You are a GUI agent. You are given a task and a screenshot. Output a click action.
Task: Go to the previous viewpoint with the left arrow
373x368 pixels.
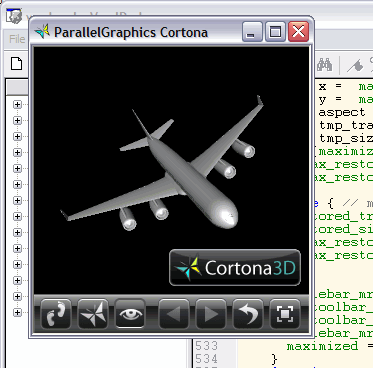(174, 314)
